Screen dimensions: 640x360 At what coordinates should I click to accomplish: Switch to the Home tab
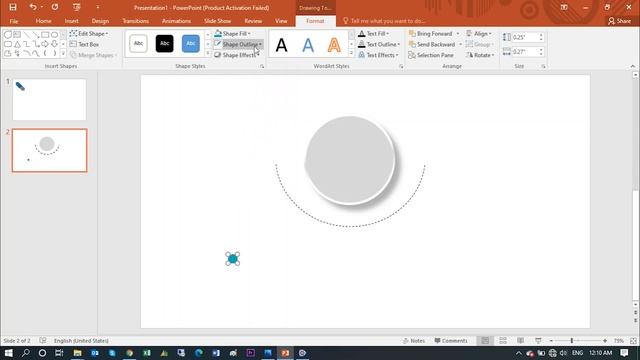click(43, 21)
